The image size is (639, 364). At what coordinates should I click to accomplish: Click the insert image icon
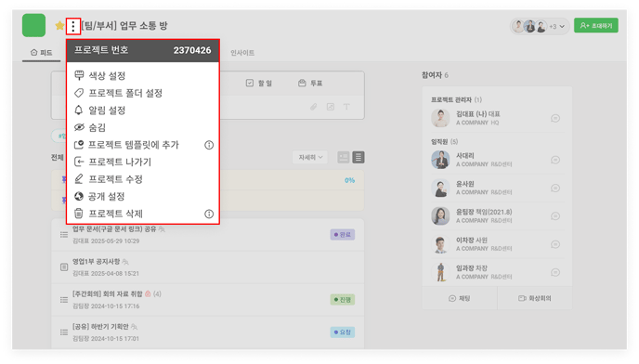330,107
